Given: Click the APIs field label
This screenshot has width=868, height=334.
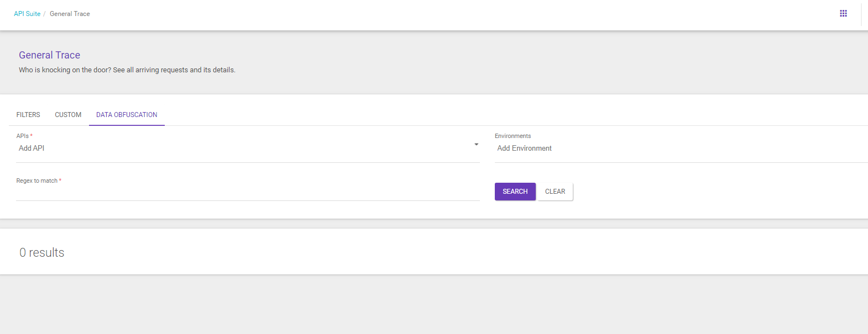Looking at the screenshot, I should click(x=22, y=136).
